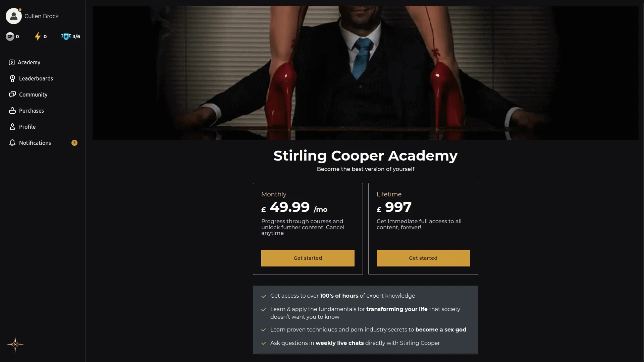Click the Community chat bubbles icon
Image resolution: width=644 pixels, height=362 pixels.
[12, 95]
